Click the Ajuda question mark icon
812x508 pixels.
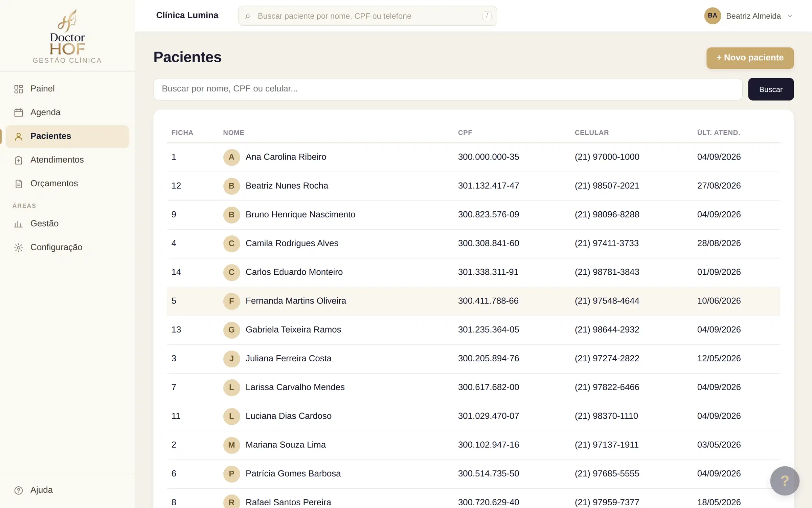point(19,490)
